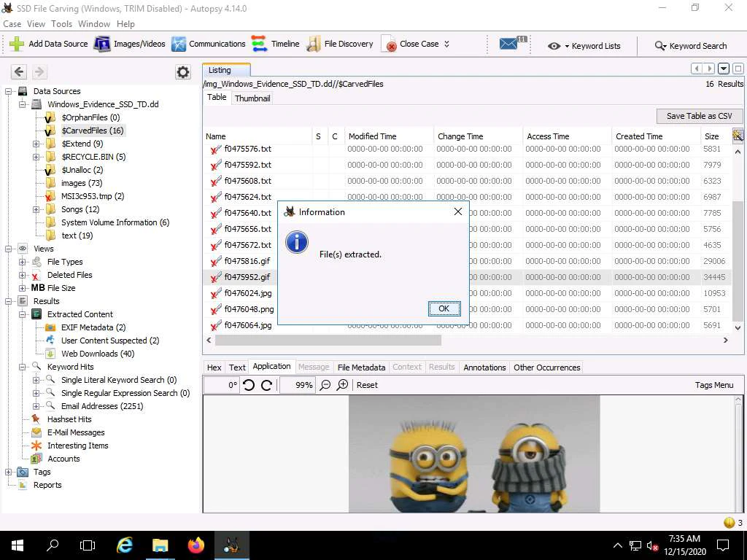747x560 pixels.
Task: Click the minions image preview
Action: point(474,454)
